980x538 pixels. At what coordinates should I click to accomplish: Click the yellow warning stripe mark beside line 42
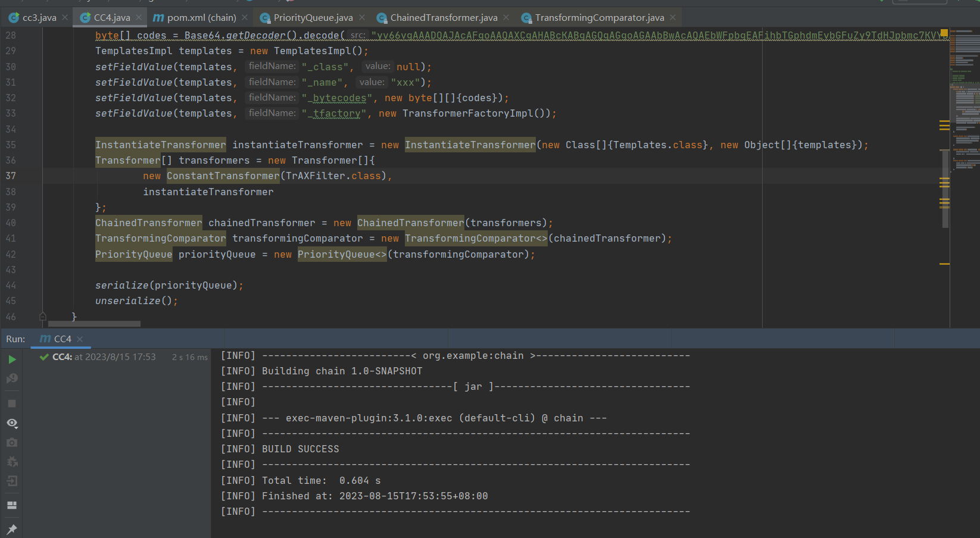(x=945, y=264)
